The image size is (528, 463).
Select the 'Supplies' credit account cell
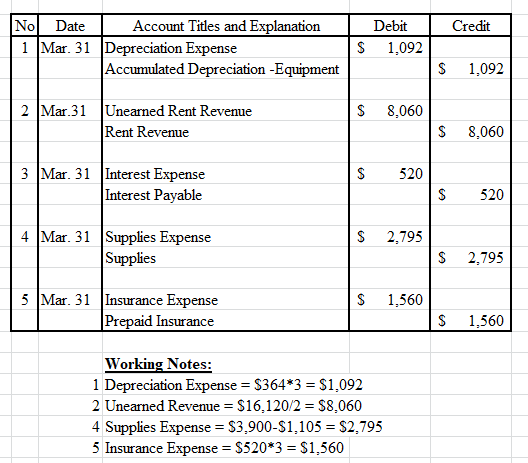(226, 258)
